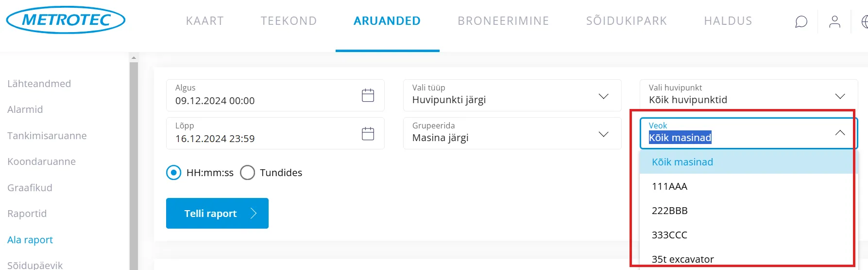868x270 pixels.
Task: Open the Lõpp date calendar picker
Action: 368,133
